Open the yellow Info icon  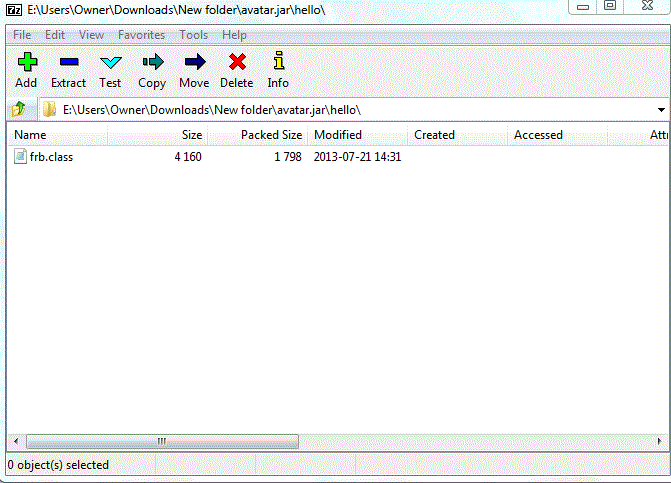[279, 60]
